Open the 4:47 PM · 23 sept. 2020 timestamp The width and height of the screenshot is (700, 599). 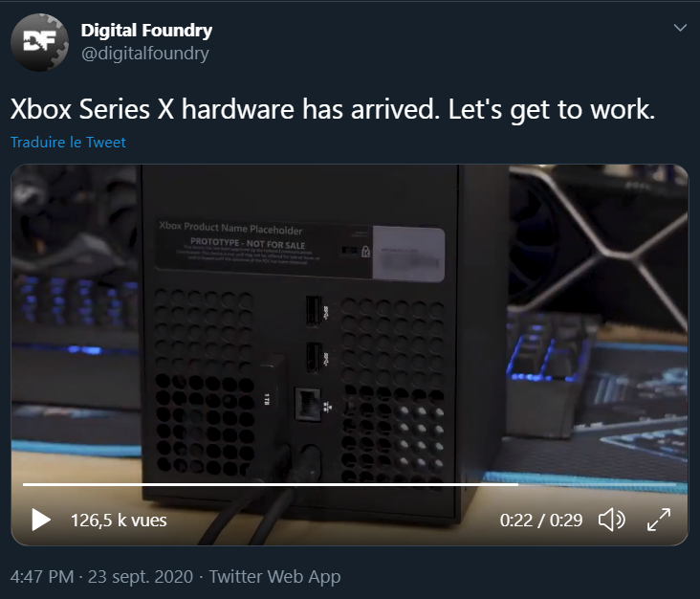101,576
